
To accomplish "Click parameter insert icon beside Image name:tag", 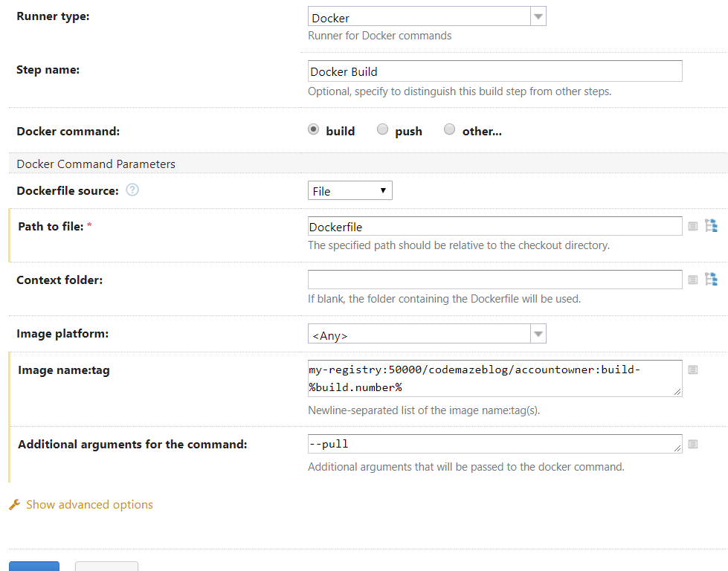I will click(x=693, y=369).
